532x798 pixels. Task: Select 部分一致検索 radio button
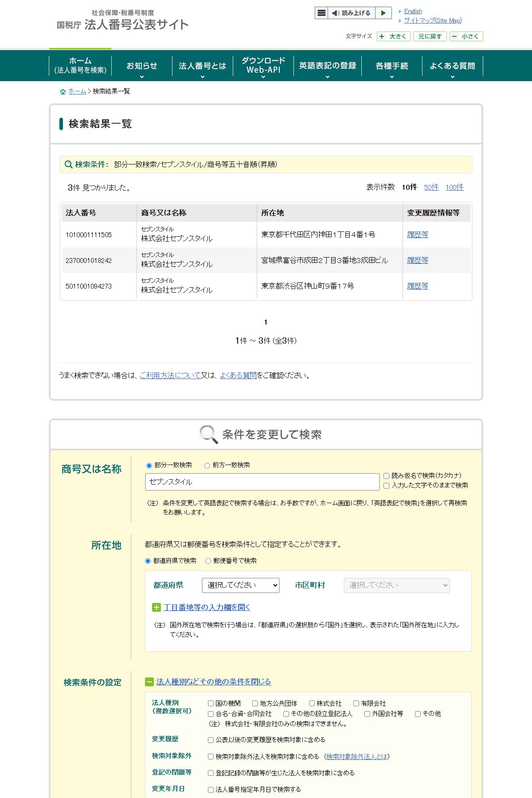pyautogui.click(x=149, y=465)
